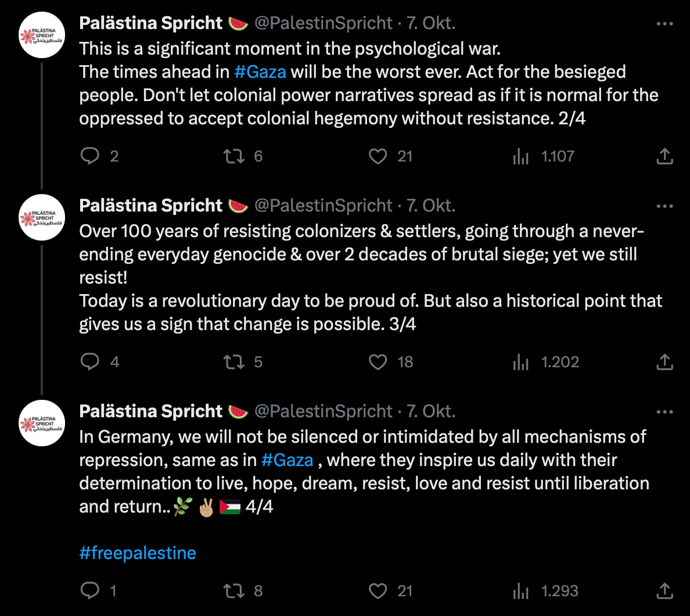Screen dimensions: 690x616
Task: Open more options on the 3/4 tweet
Action: click(664, 206)
